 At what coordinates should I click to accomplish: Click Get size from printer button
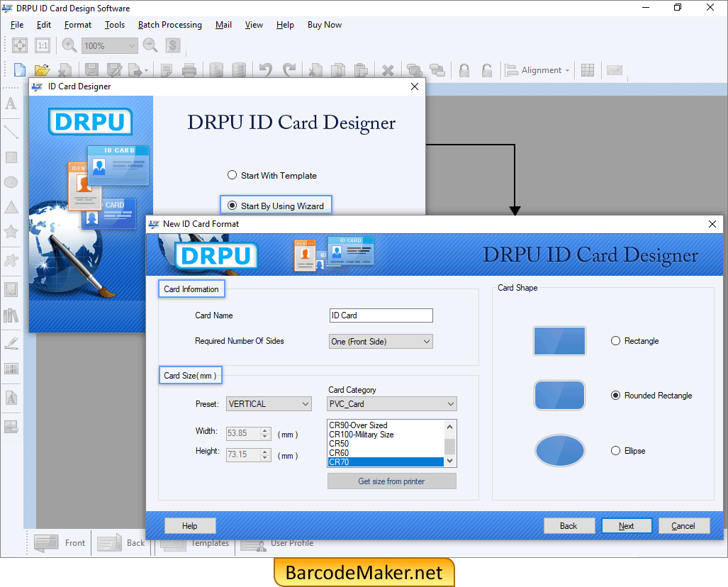click(391, 481)
